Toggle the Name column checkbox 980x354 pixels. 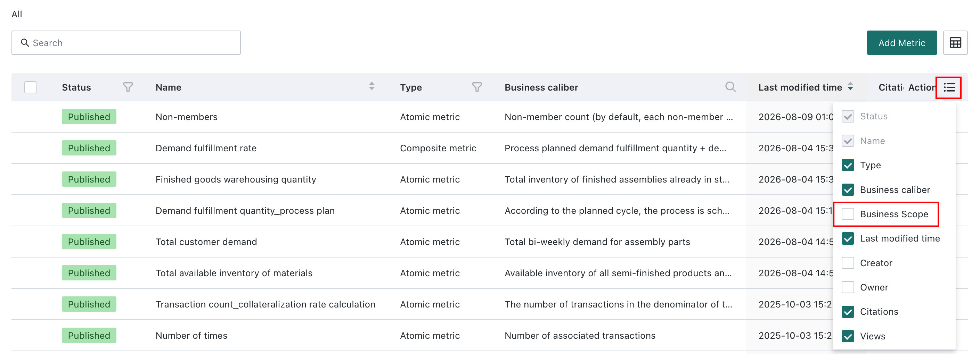[848, 141]
